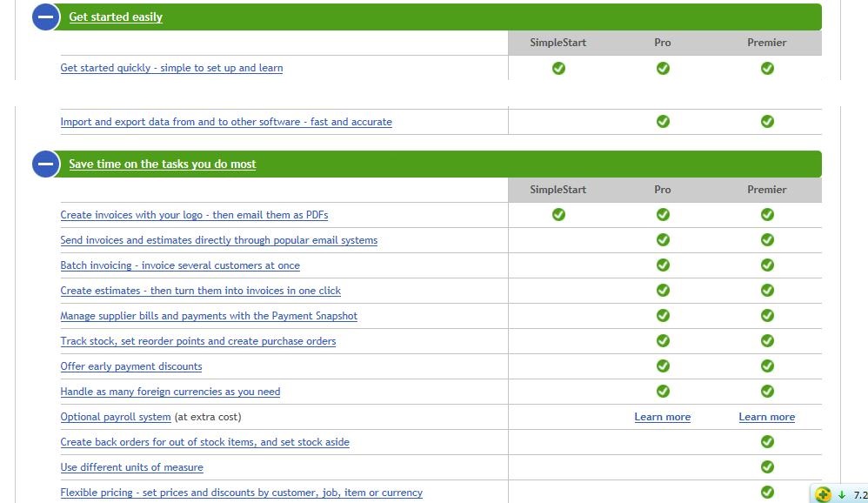Open Save time on the tasks heading link
868x503 pixels.
[x=162, y=164]
